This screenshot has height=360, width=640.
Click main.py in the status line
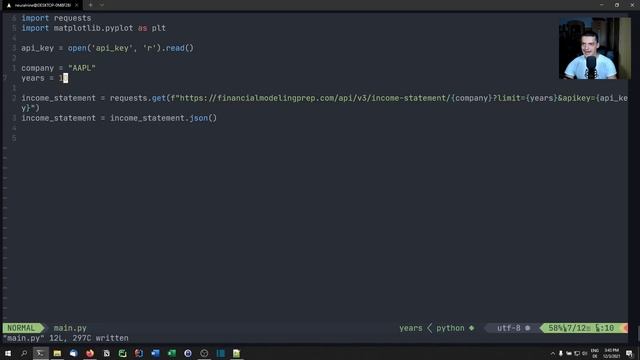[x=70, y=328]
